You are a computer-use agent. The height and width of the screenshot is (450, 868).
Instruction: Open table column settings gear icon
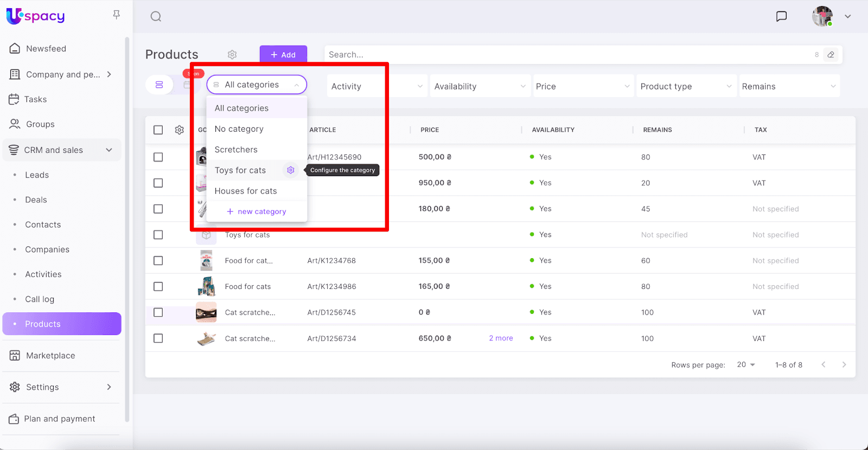click(x=180, y=130)
